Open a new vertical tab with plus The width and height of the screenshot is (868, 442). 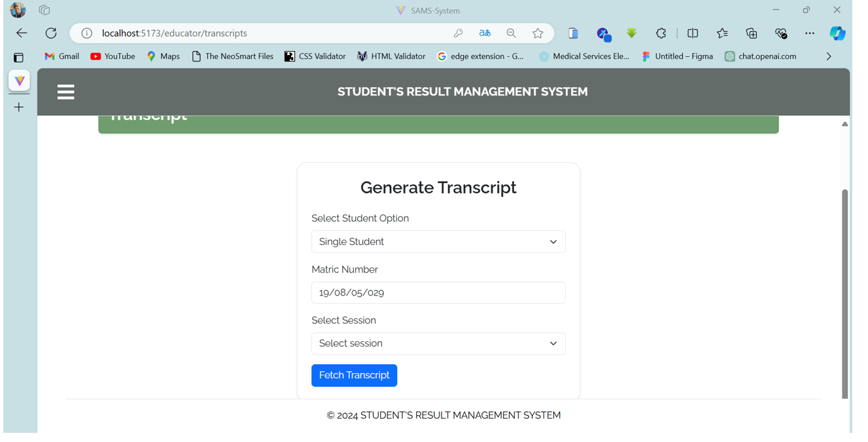click(19, 107)
